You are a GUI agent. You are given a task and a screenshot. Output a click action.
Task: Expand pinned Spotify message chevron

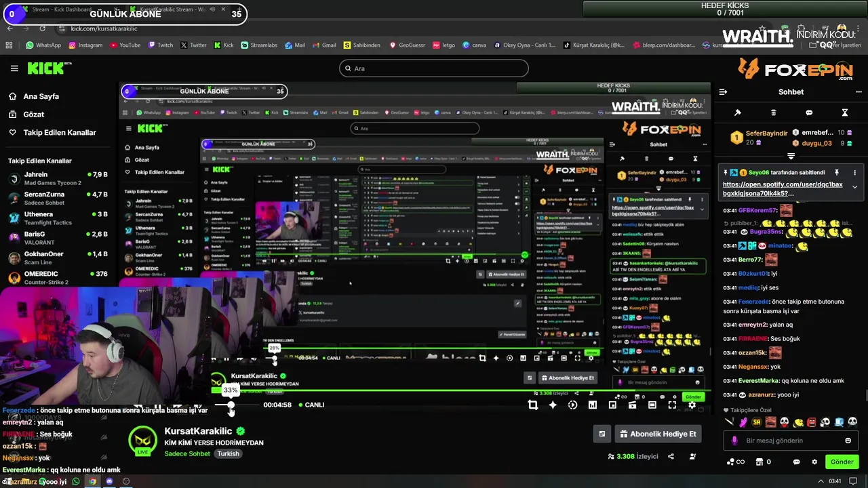click(854, 187)
